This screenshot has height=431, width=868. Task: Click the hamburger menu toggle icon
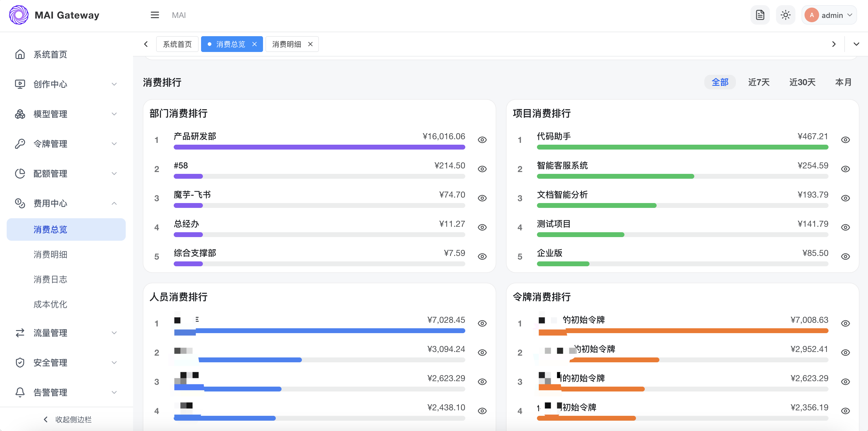click(155, 15)
